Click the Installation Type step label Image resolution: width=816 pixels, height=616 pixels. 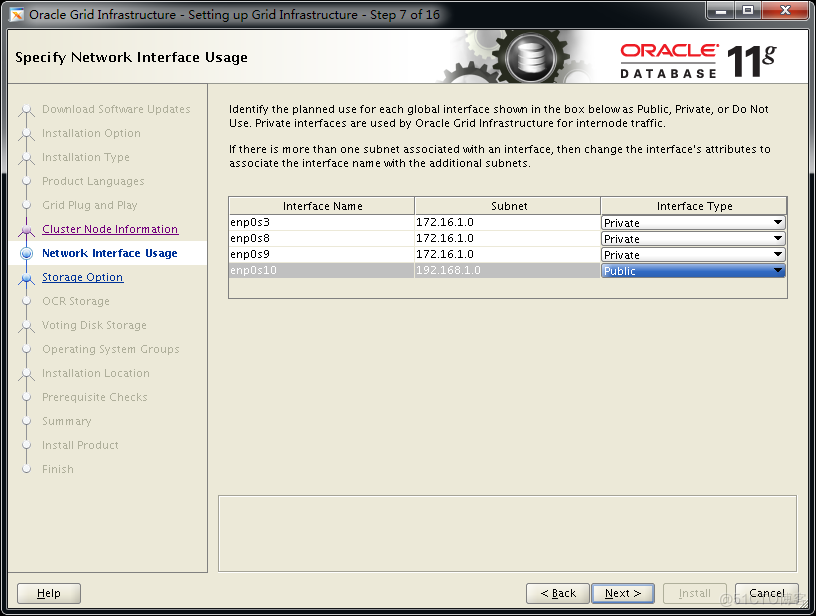coord(86,157)
